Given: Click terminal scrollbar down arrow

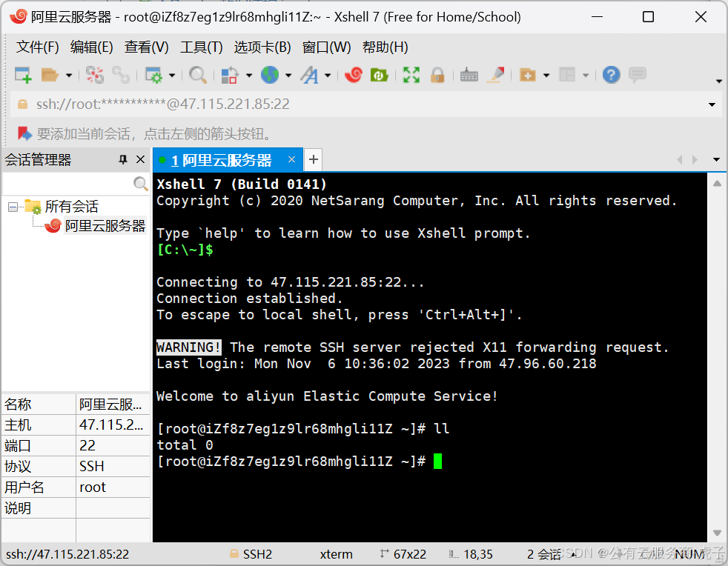Looking at the screenshot, I should (717, 533).
